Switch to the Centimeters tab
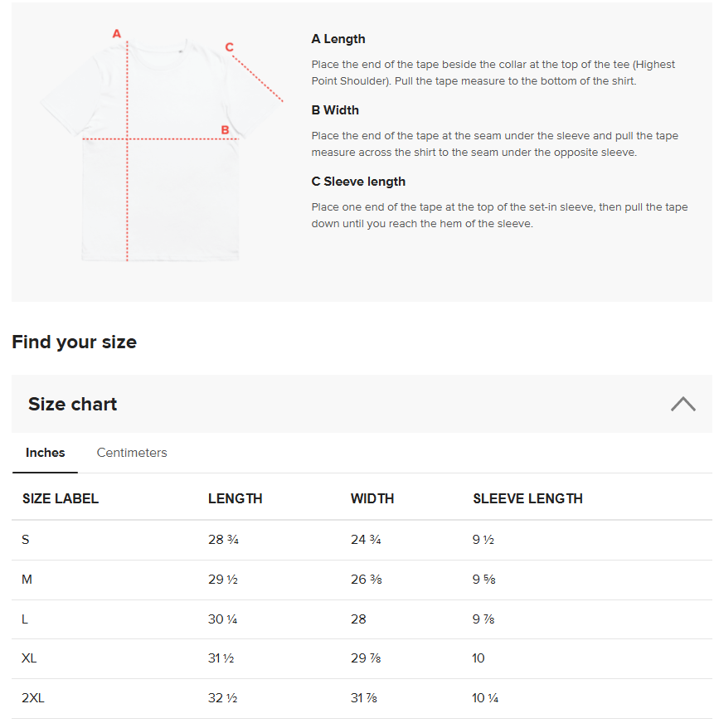This screenshot has height=728, width=719. (132, 453)
